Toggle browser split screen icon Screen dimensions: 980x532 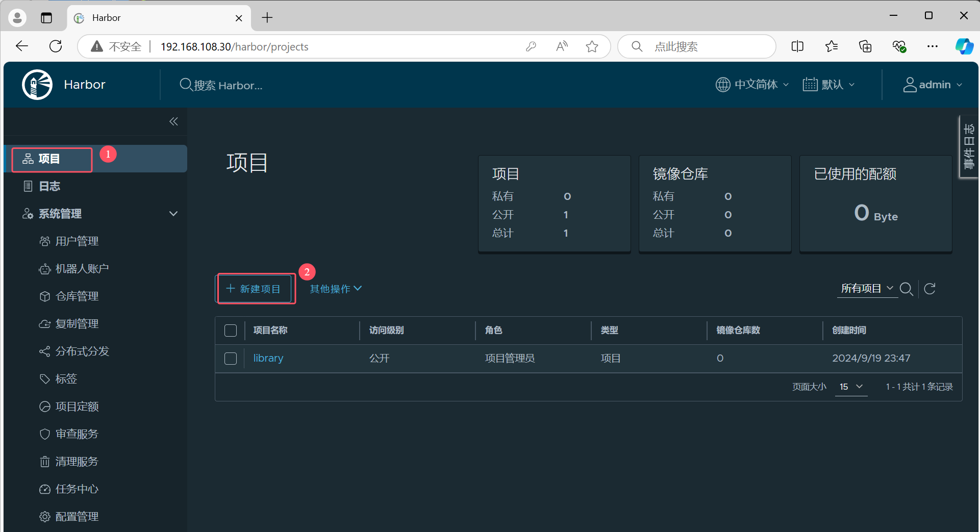click(797, 46)
